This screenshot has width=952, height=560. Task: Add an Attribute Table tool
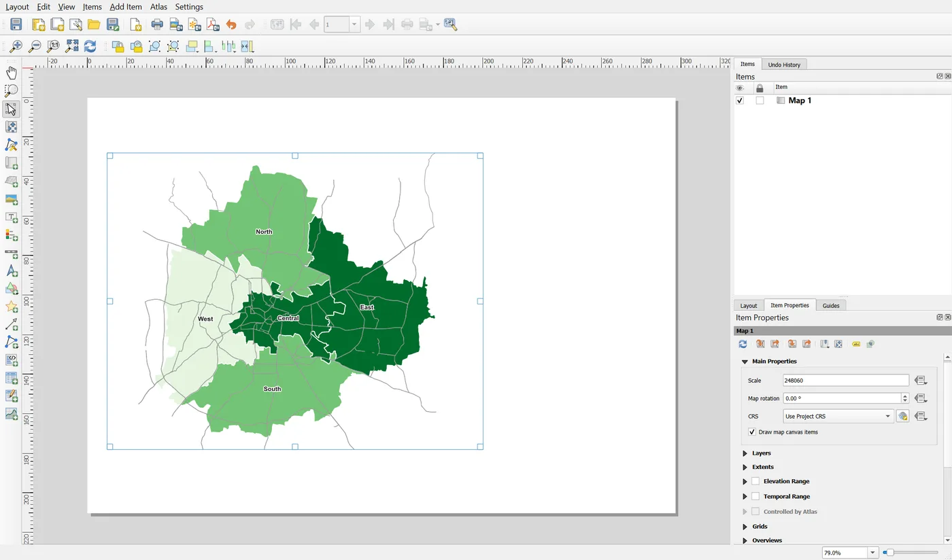pos(12,378)
